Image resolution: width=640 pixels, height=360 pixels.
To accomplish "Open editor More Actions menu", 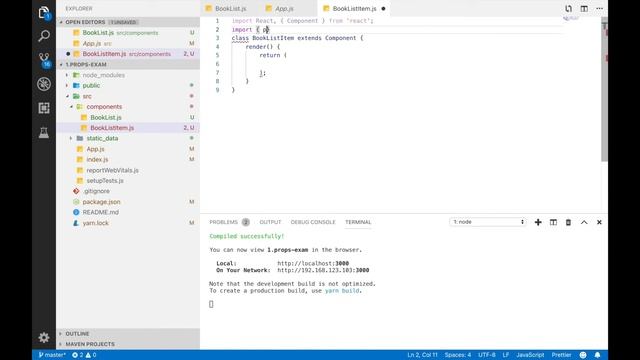I will pos(599,9).
